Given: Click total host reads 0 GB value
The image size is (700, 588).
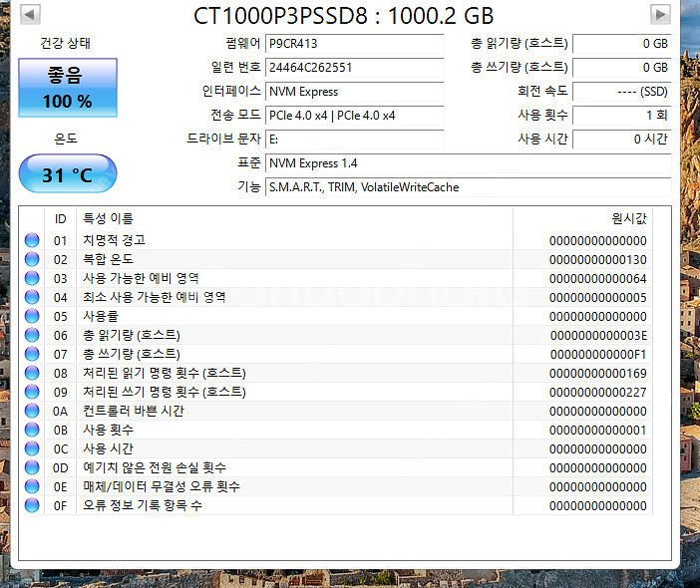Looking at the screenshot, I should (x=622, y=44).
